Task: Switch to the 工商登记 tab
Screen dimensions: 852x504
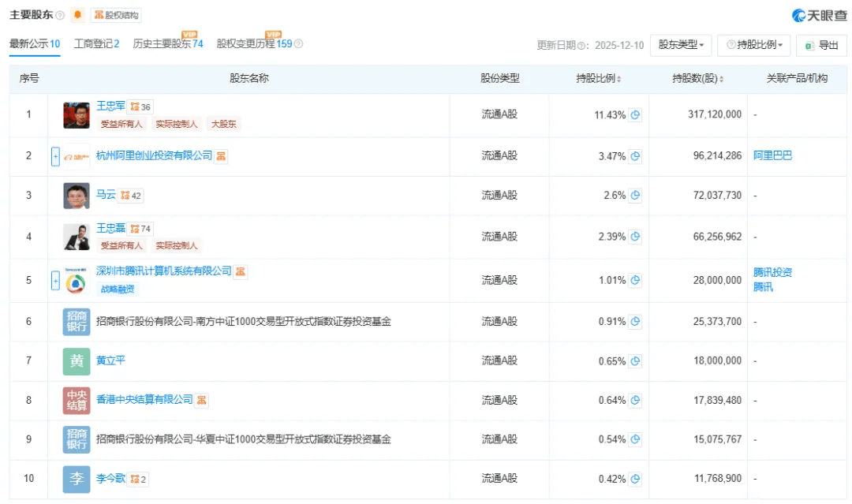Action: pyautogui.click(x=96, y=44)
